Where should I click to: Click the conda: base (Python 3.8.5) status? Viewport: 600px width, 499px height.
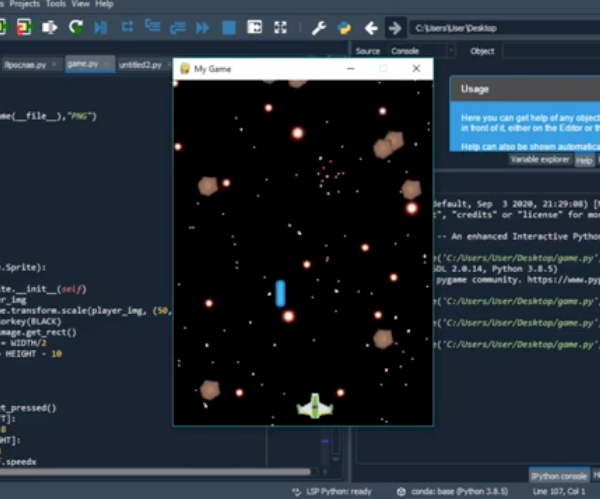tap(455, 492)
